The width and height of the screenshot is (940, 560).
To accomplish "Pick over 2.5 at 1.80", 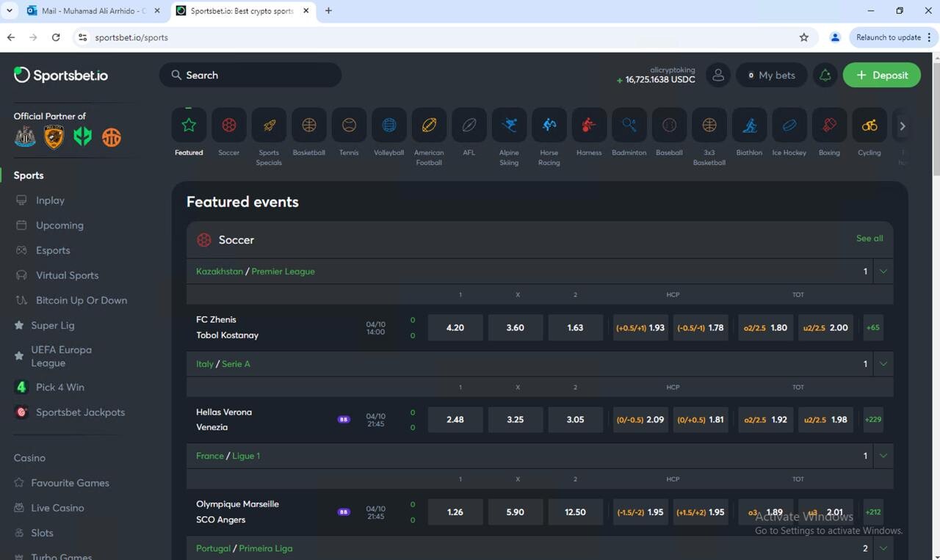I will point(765,328).
